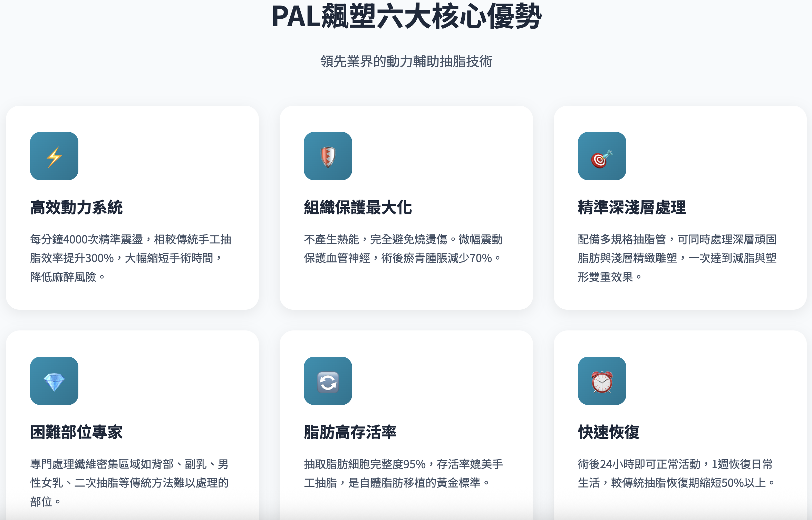Screen dimensions: 812x520
Task: Click the paragraph about 專門處理纖維密集區域
Action: pyautogui.click(x=129, y=482)
